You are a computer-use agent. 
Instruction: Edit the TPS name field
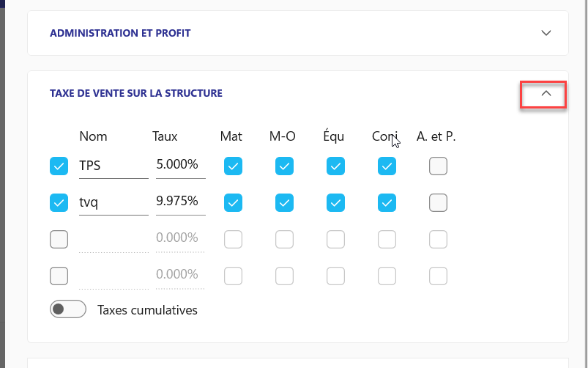coord(113,166)
